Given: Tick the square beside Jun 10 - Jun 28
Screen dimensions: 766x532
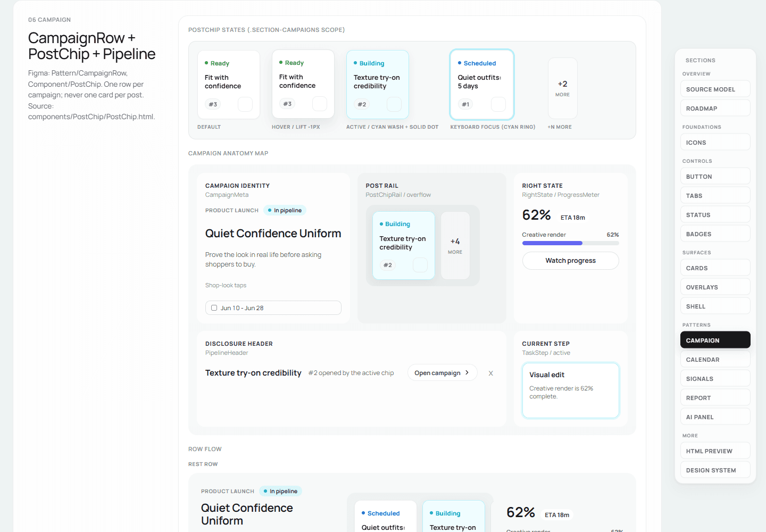Looking at the screenshot, I should (x=214, y=307).
